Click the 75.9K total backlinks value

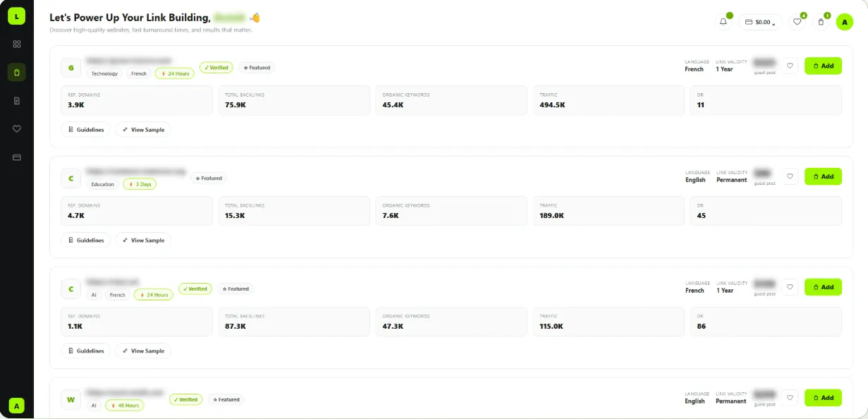tap(236, 105)
